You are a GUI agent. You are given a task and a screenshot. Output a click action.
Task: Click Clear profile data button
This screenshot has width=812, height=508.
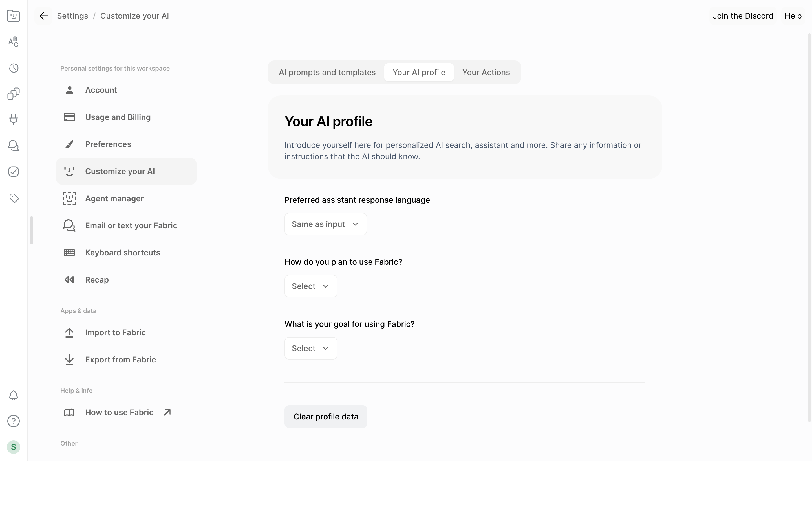pyautogui.click(x=325, y=417)
